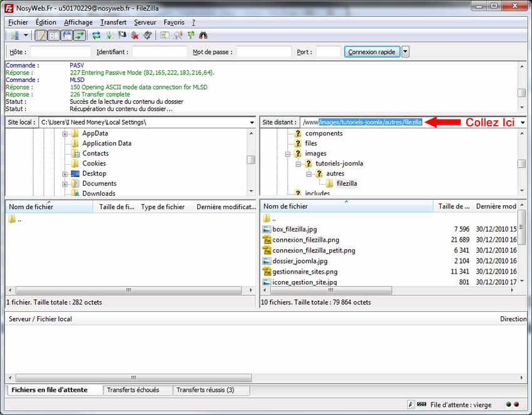
Task: Click the connexion_filezilla.png file icon
Action: click(x=267, y=240)
